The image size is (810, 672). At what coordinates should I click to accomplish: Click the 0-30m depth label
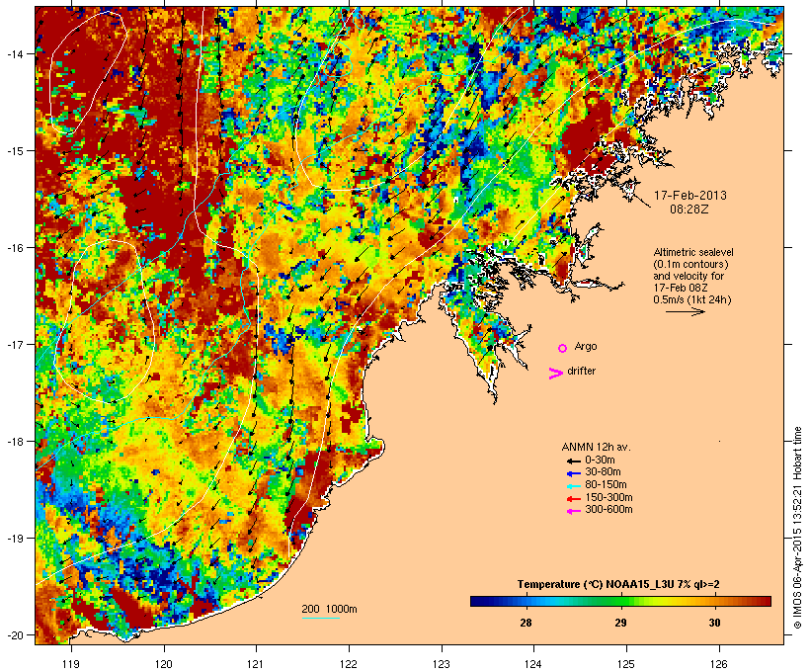600,460
